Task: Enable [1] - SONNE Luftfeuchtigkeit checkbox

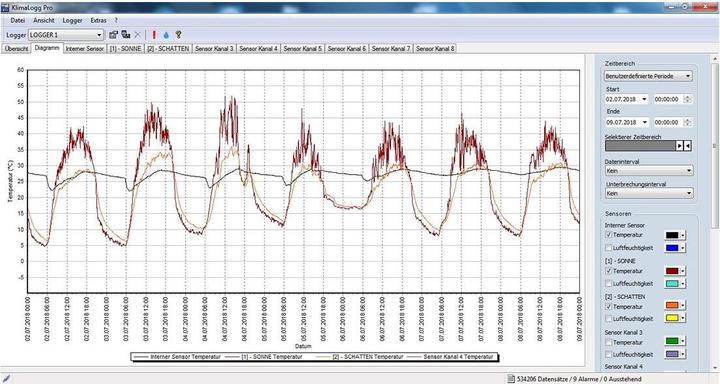Action: pos(609,283)
